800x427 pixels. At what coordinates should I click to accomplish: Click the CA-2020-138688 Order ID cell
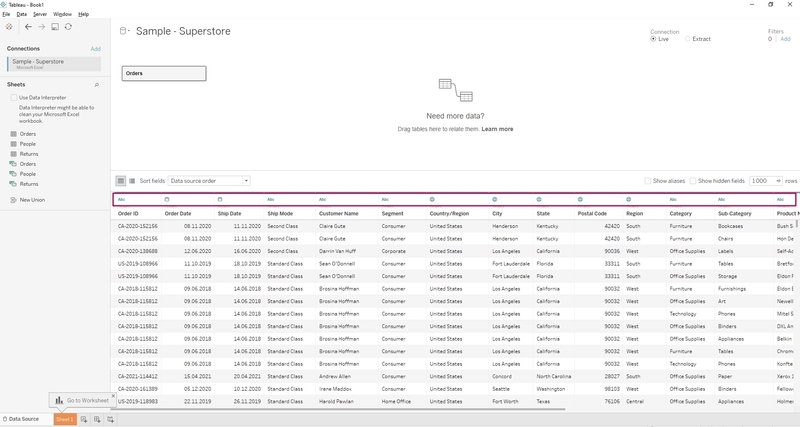click(138, 251)
